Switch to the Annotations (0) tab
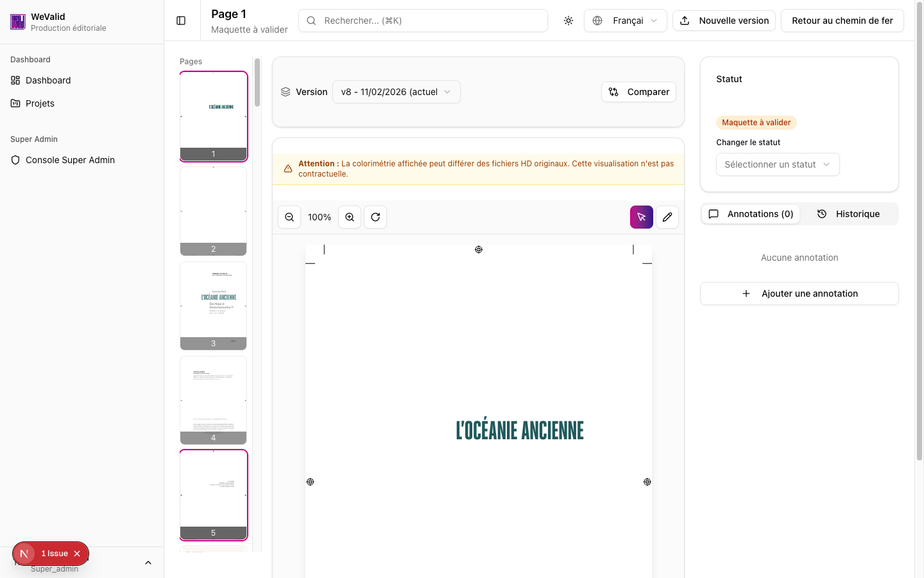This screenshot has width=924, height=578. coord(751,214)
